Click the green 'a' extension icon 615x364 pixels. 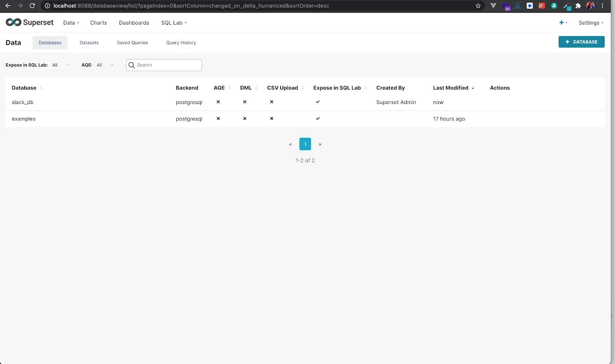[554, 6]
